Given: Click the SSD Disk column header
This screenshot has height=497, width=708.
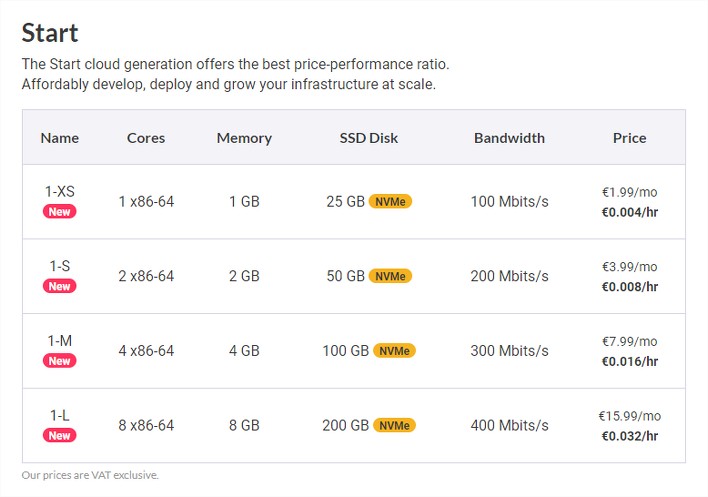Looking at the screenshot, I should pyautogui.click(x=369, y=138).
